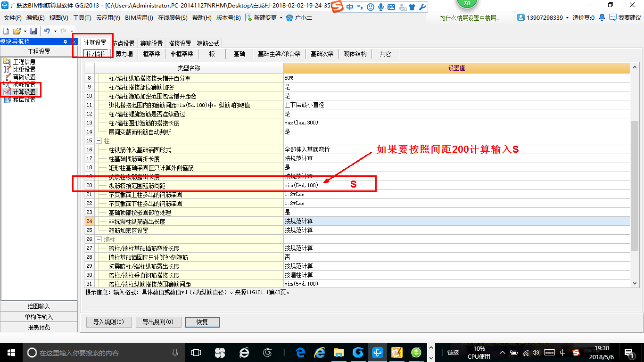Click the 新建变更 document icon
Image resolution: width=644 pixels, height=362 pixels.
[248, 18]
